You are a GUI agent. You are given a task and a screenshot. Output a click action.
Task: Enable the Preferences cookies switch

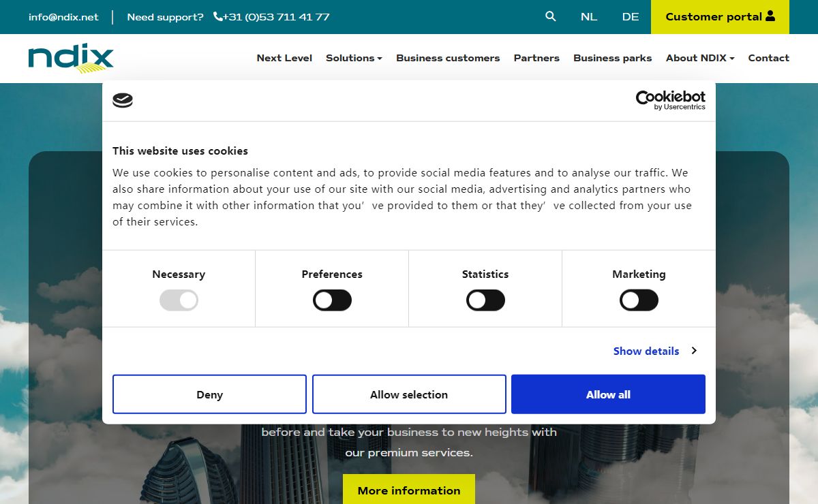tap(332, 300)
